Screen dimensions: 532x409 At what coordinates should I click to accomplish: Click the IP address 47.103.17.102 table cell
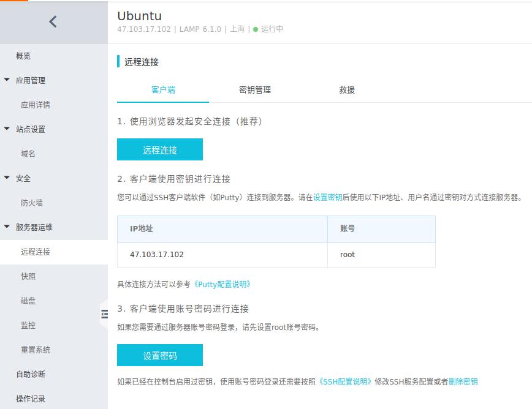click(157, 255)
